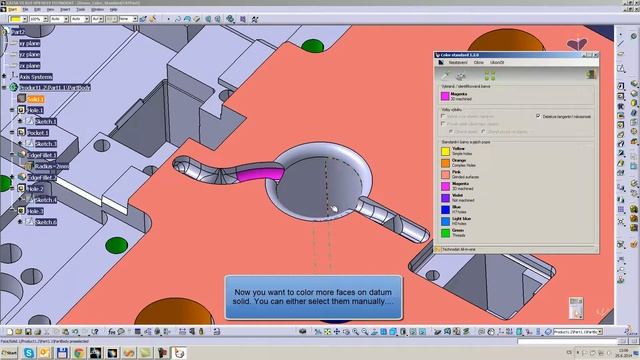Pick Yellow Simple holes color swatch
This screenshot has height=360, width=640.
point(445,151)
